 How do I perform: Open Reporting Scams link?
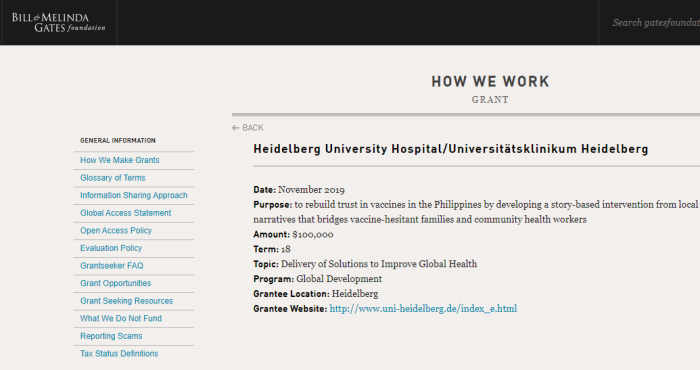pos(111,336)
